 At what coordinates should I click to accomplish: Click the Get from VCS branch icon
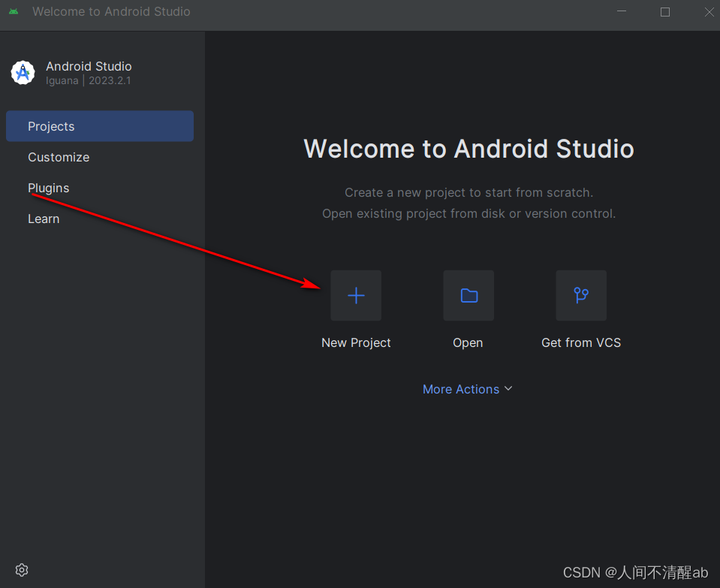coord(580,295)
